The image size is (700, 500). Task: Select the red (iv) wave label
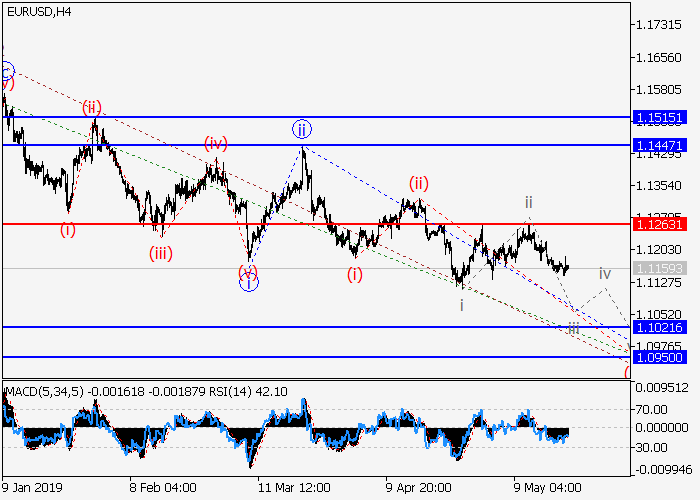point(216,143)
